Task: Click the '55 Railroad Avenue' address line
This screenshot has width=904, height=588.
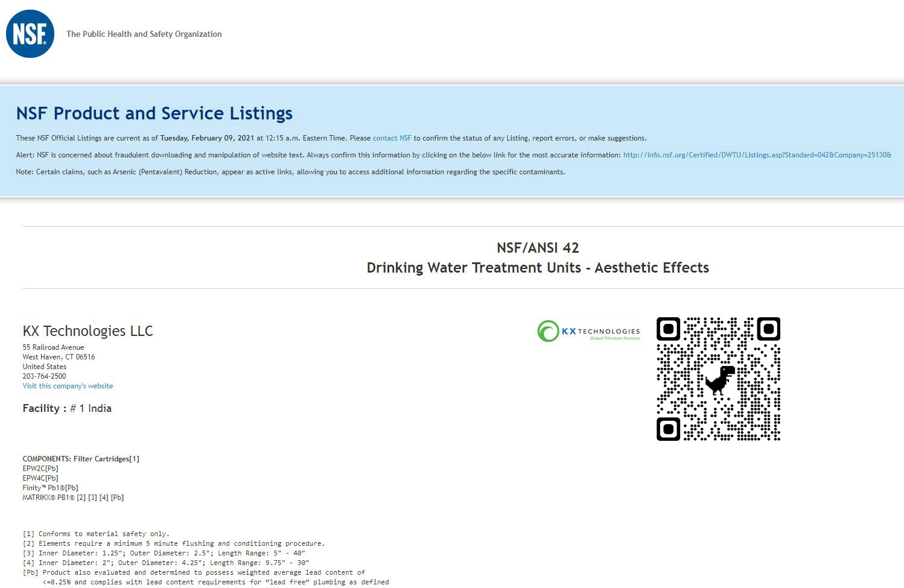Action: click(54, 347)
